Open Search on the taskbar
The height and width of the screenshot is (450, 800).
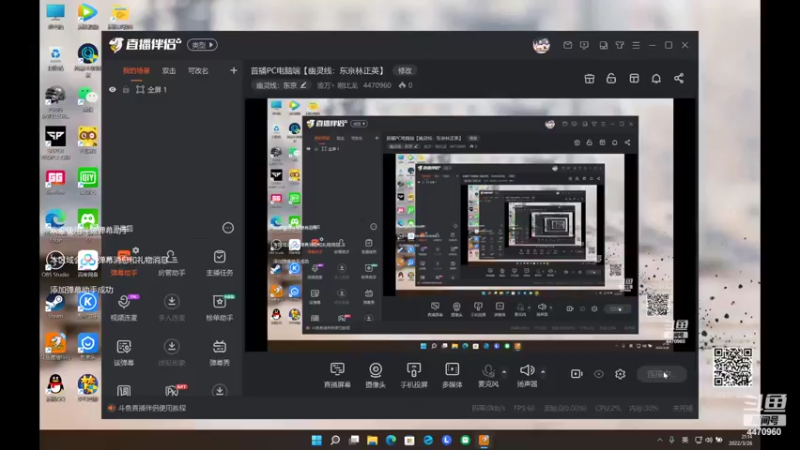coord(335,440)
